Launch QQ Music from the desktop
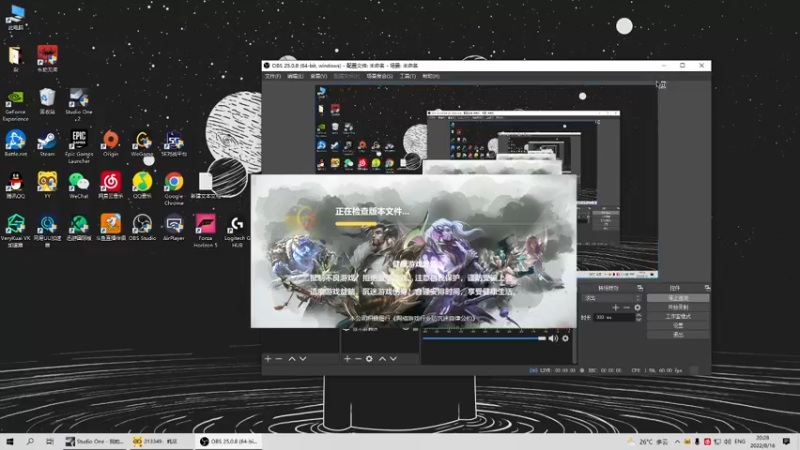Viewport: 800px width, 450px height. 142,185
